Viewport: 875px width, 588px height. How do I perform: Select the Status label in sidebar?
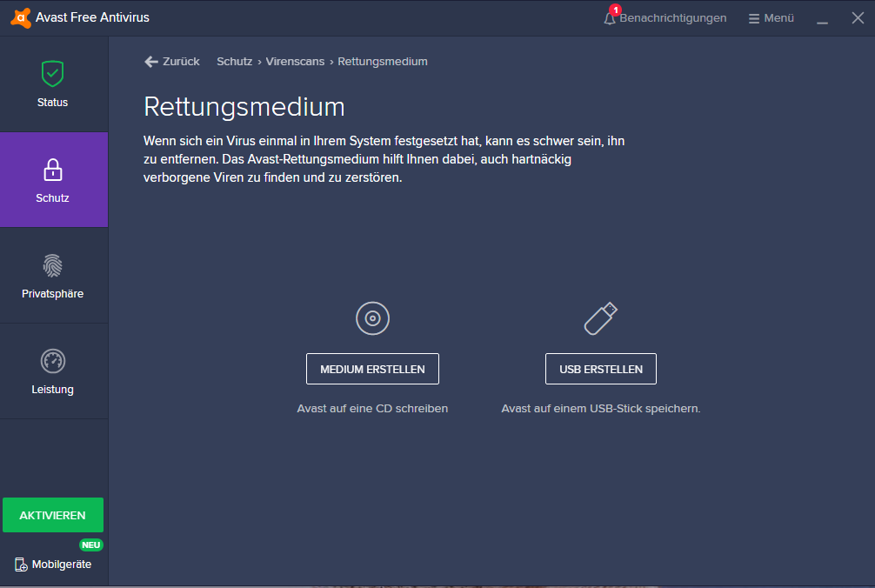tap(52, 102)
